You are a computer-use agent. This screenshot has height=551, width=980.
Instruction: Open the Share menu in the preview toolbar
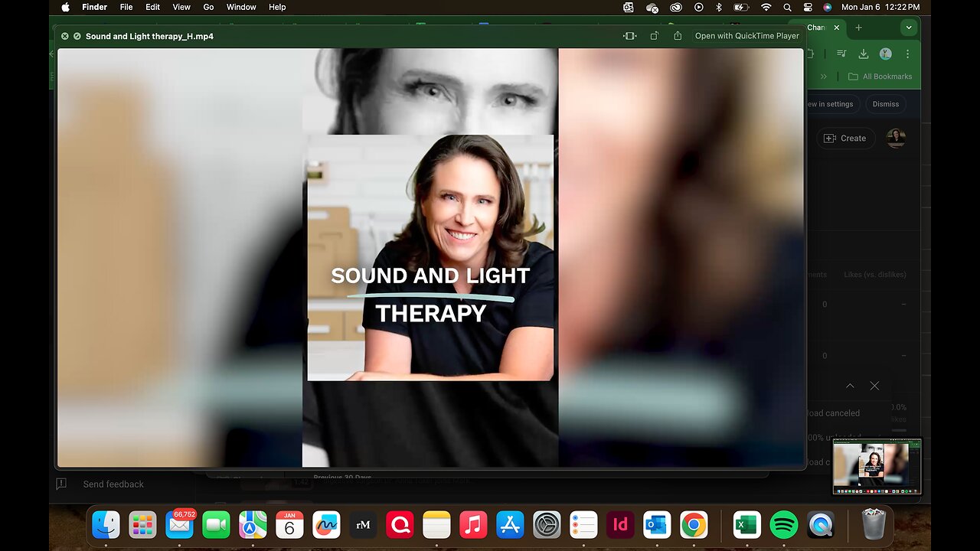pyautogui.click(x=678, y=36)
